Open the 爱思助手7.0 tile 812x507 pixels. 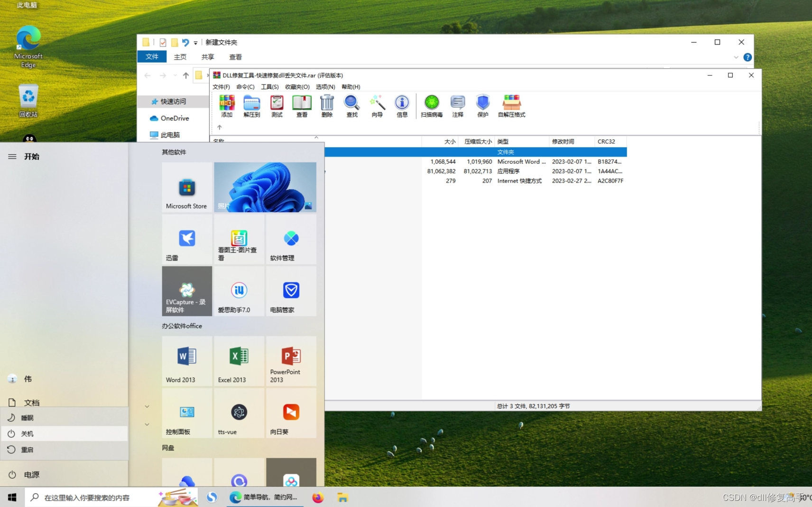(239, 291)
